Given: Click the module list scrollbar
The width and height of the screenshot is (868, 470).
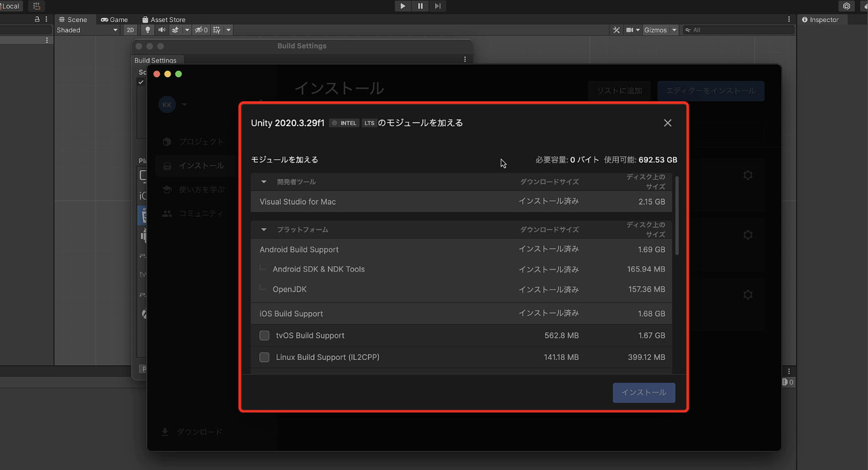Looking at the screenshot, I should click(x=677, y=215).
